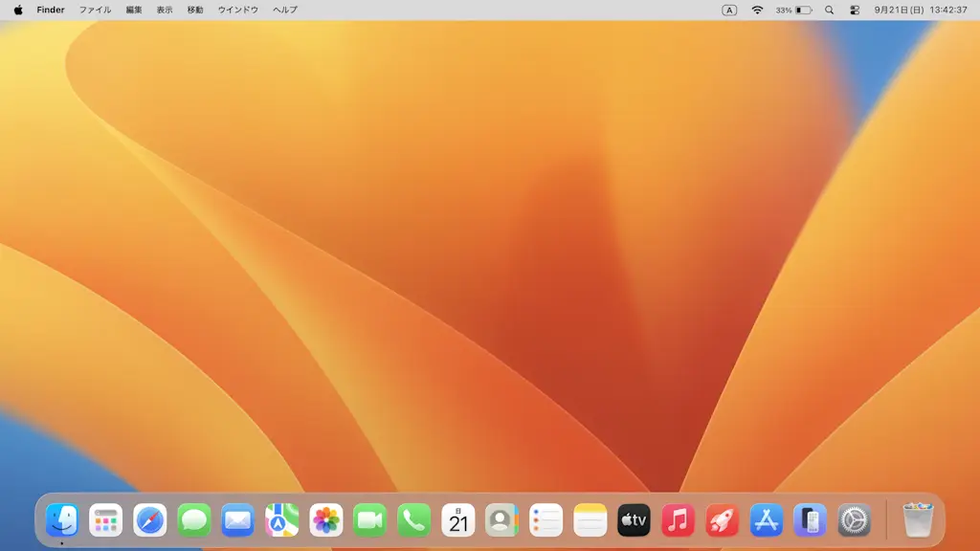Viewport: 980px width, 551px height.
Task: Open the Notes app
Action: pyautogui.click(x=590, y=521)
